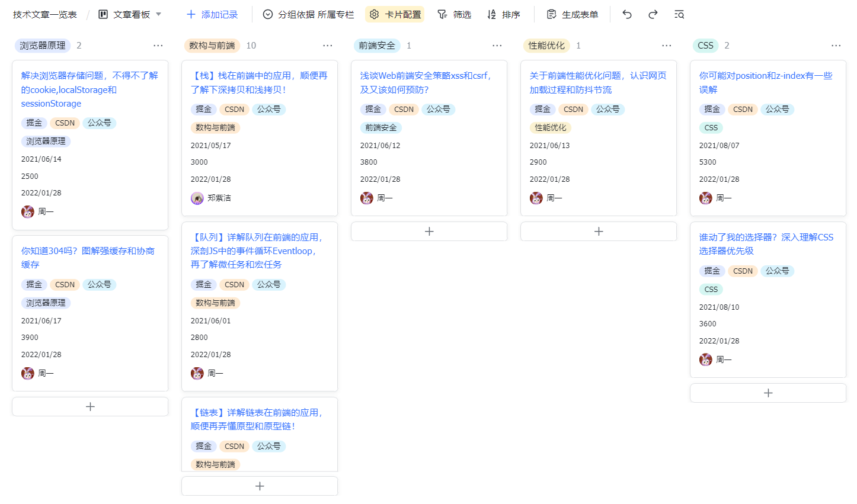Screen dimensions: 857x504
Task: Click 周一 avatar on 304 cache card
Action: tap(28, 374)
